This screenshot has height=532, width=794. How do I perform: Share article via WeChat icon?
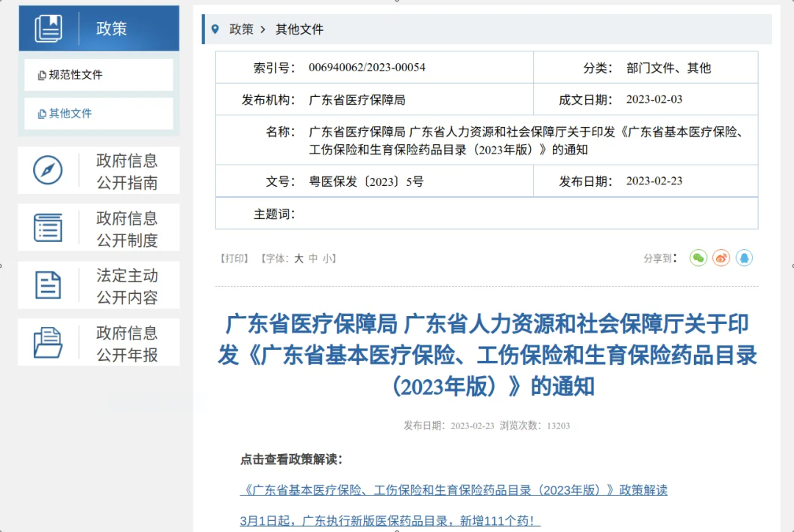click(698, 258)
